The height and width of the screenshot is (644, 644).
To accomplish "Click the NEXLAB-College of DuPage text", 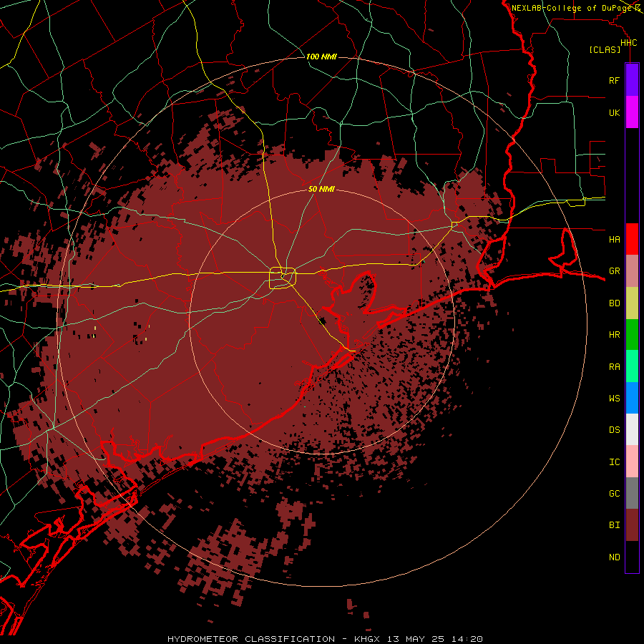I will pyautogui.click(x=573, y=8).
